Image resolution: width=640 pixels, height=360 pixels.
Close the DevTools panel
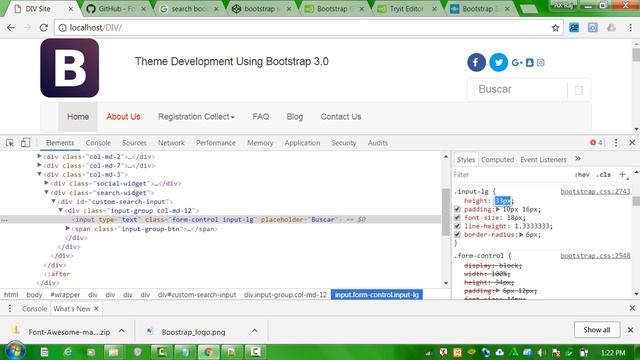tap(632, 142)
